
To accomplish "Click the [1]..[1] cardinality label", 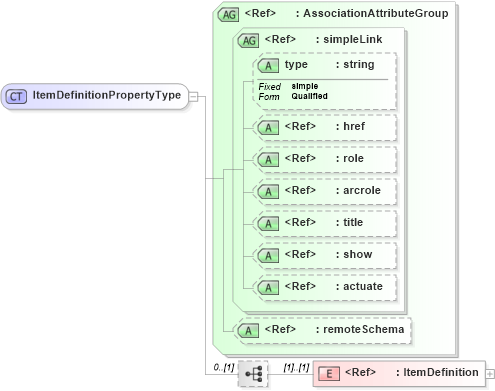I will [x=296, y=368].
